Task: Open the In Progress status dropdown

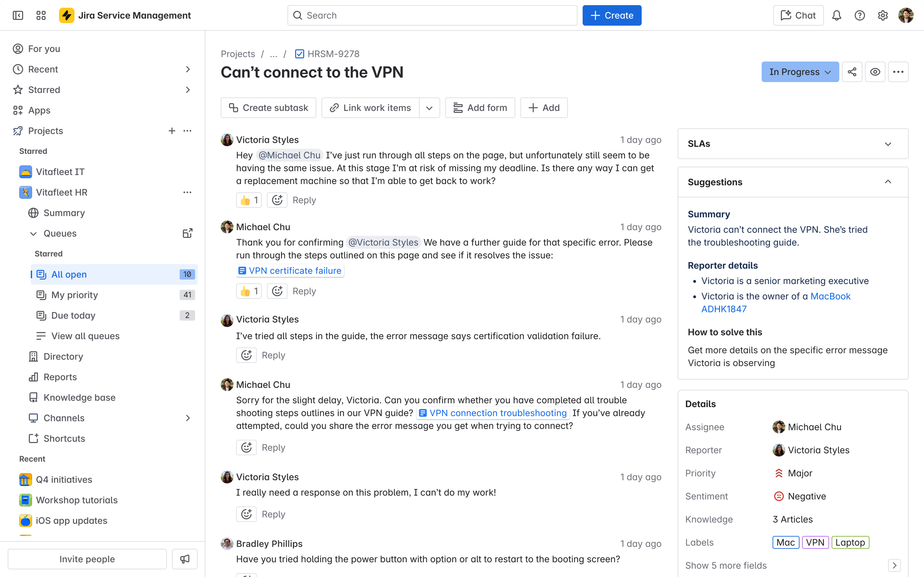Action: [x=800, y=72]
